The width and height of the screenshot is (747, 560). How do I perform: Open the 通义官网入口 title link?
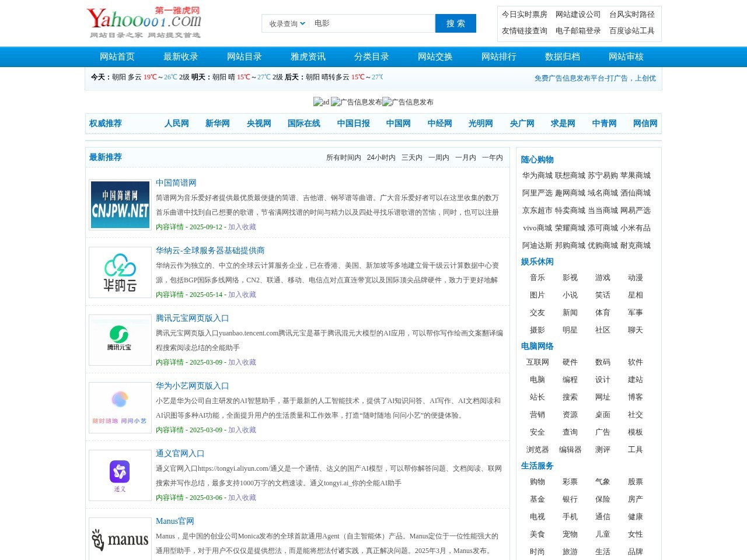[180, 454]
